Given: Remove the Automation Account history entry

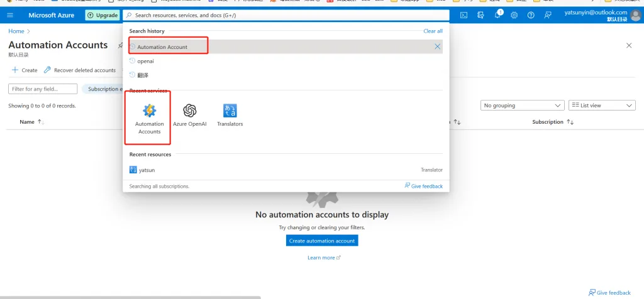Looking at the screenshot, I should (x=438, y=46).
